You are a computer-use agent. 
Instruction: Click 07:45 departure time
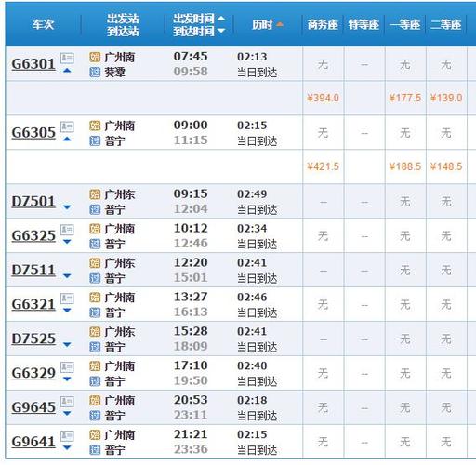click(x=191, y=57)
